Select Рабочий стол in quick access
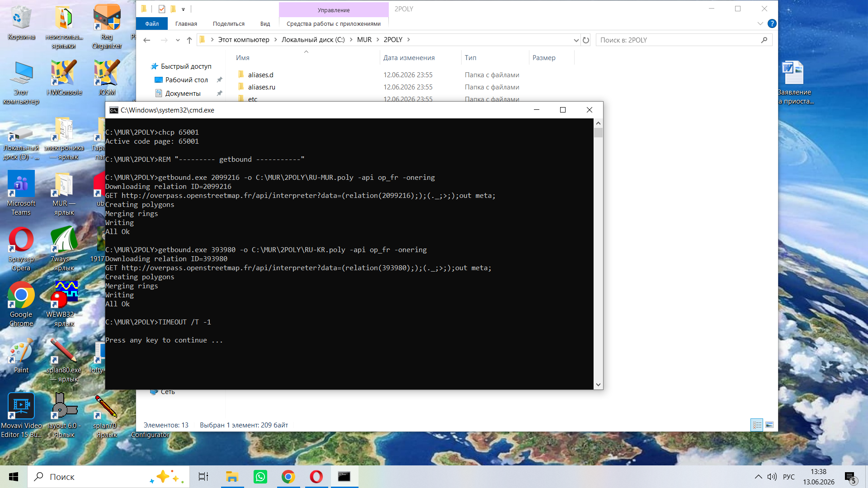The width and height of the screenshot is (868, 488). click(x=186, y=80)
